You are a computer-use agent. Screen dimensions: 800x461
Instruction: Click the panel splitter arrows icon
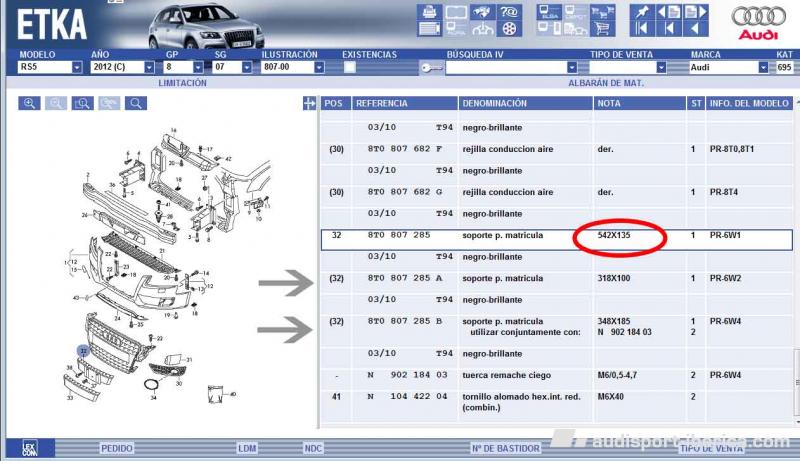tap(309, 104)
